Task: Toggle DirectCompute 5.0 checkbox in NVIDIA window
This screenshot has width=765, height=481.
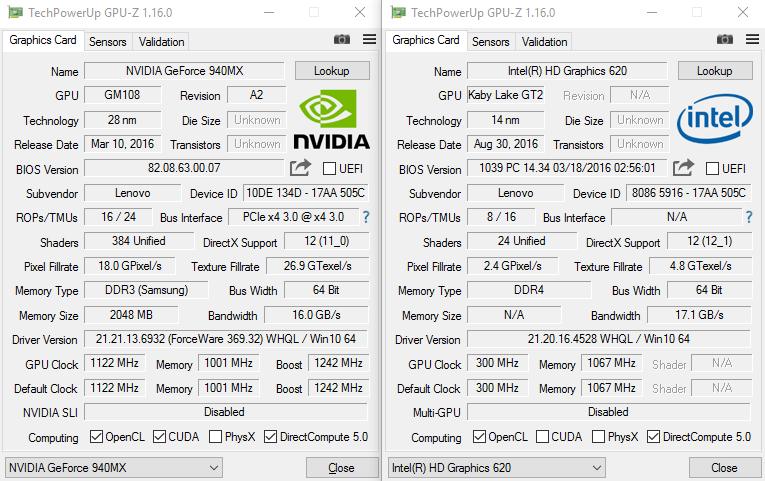Action: point(270,437)
